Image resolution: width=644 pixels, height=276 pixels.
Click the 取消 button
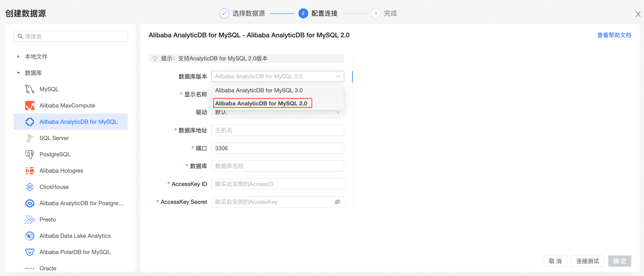tap(555, 261)
